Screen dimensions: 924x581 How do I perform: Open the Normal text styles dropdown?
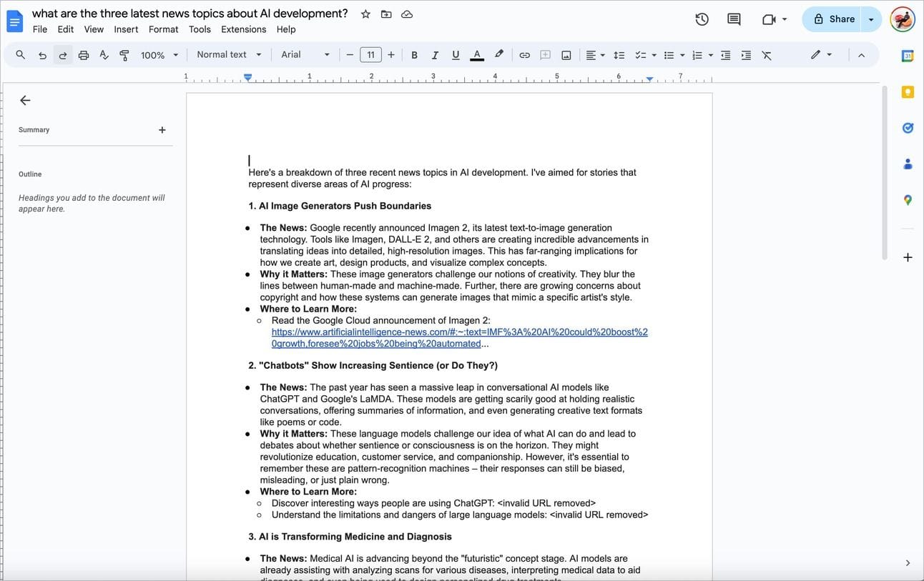[229, 55]
